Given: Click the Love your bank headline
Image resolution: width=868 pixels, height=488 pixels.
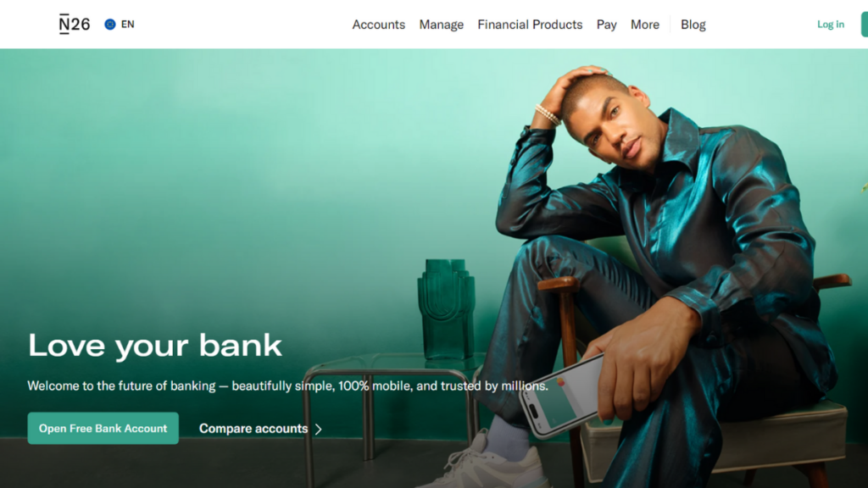Looking at the screenshot, I should (155, 346).
